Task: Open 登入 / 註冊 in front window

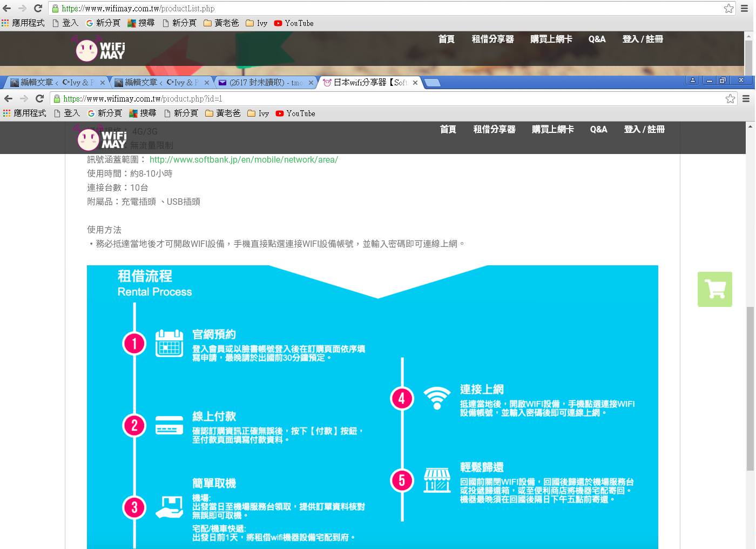Action: pos(644,129)
